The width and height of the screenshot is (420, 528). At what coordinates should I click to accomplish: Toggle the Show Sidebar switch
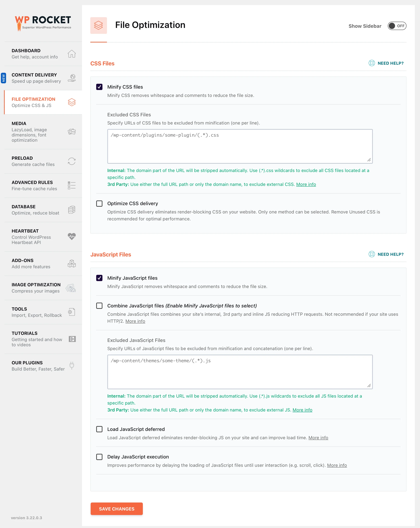(397, 26)
